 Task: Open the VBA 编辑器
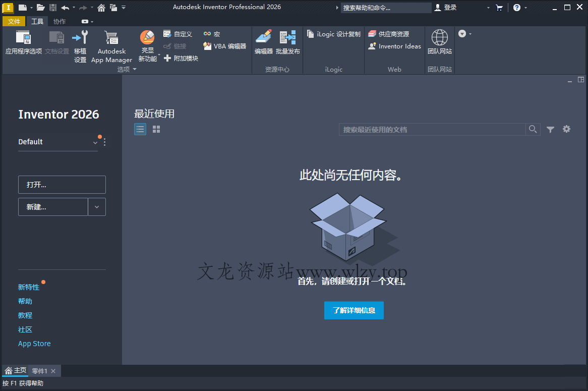tap(224, 45)
